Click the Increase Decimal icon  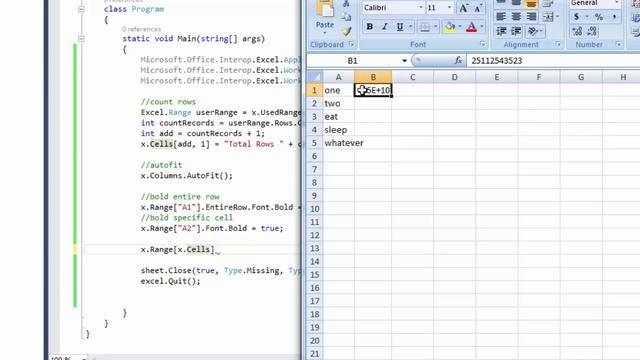(577, 31)
